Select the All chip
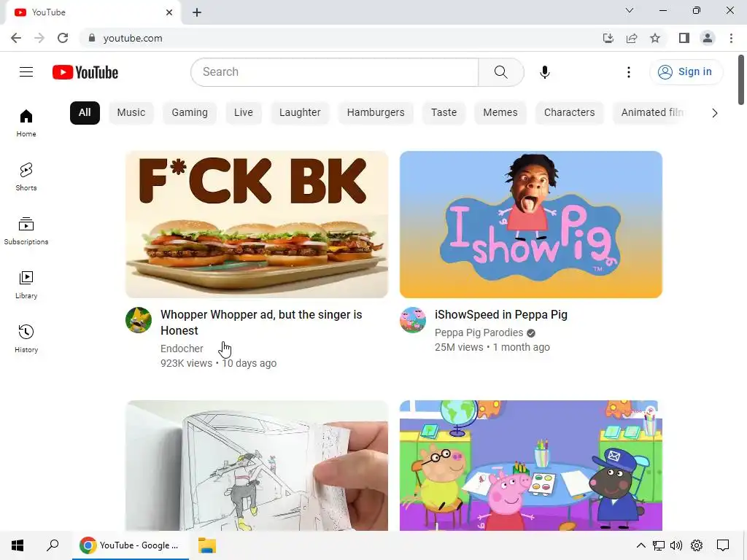 tap(85, 113)
